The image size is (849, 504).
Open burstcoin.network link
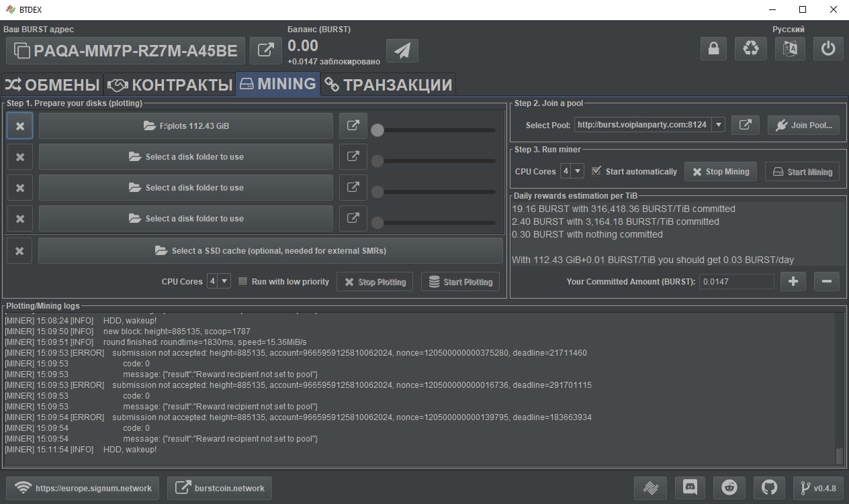tap(220, 488)
